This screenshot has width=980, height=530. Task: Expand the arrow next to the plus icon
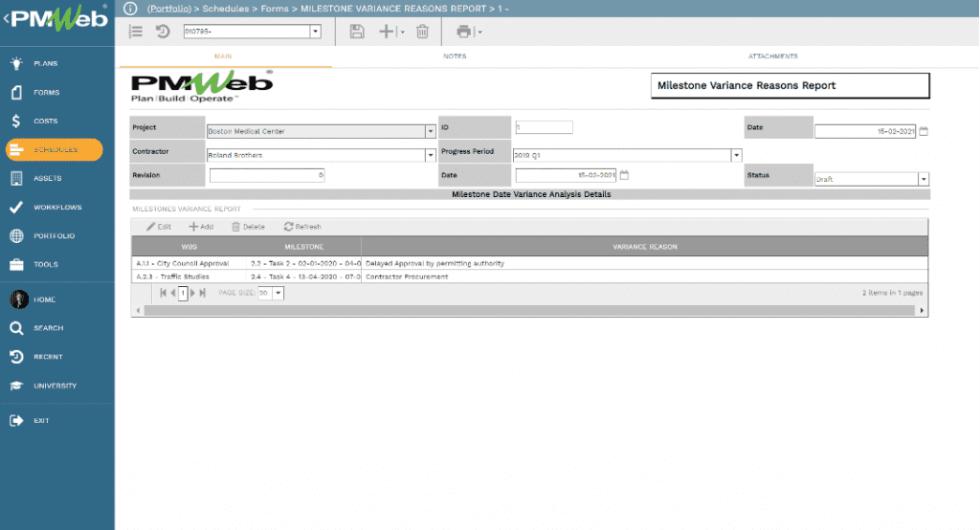point(402,32)
